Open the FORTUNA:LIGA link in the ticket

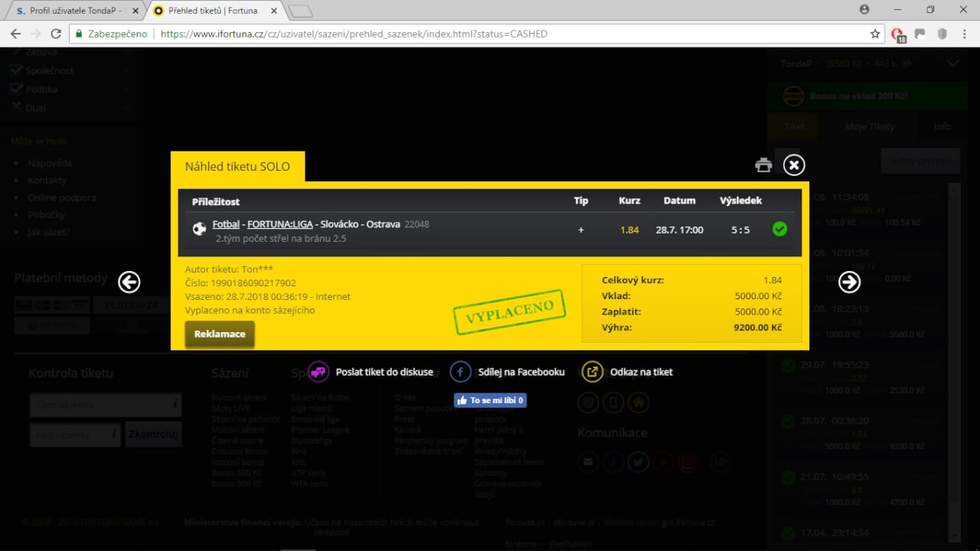click(278, 224)
